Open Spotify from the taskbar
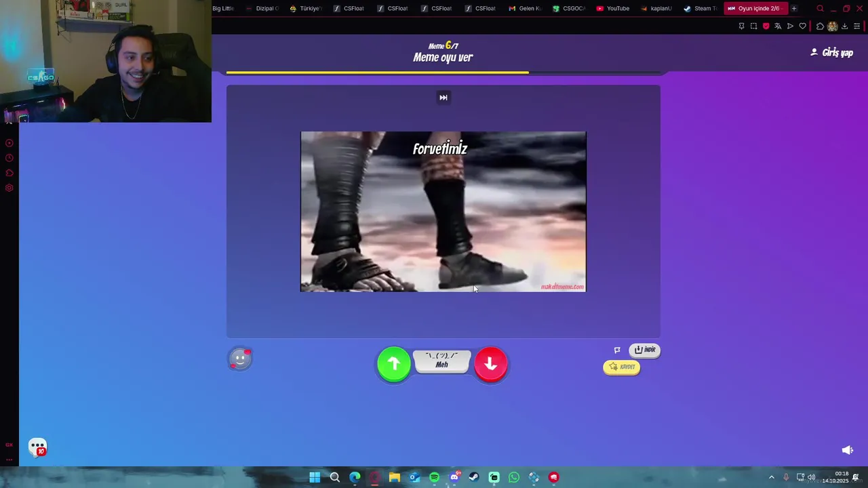Screen dimensions: 868x488 [435, 477]
